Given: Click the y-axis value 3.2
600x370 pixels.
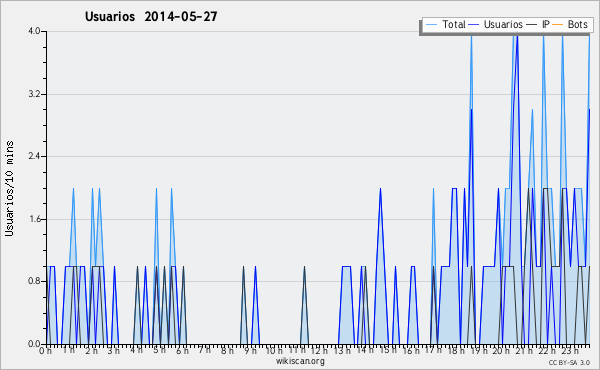Looking at the screenshot, I should coord(34,94).
